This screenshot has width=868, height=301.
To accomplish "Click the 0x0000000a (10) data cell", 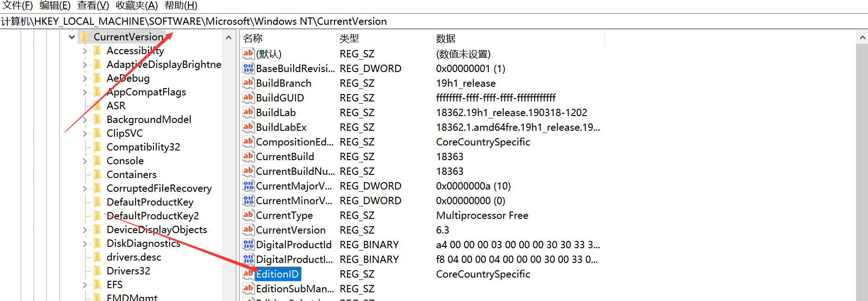I will 473,186.
